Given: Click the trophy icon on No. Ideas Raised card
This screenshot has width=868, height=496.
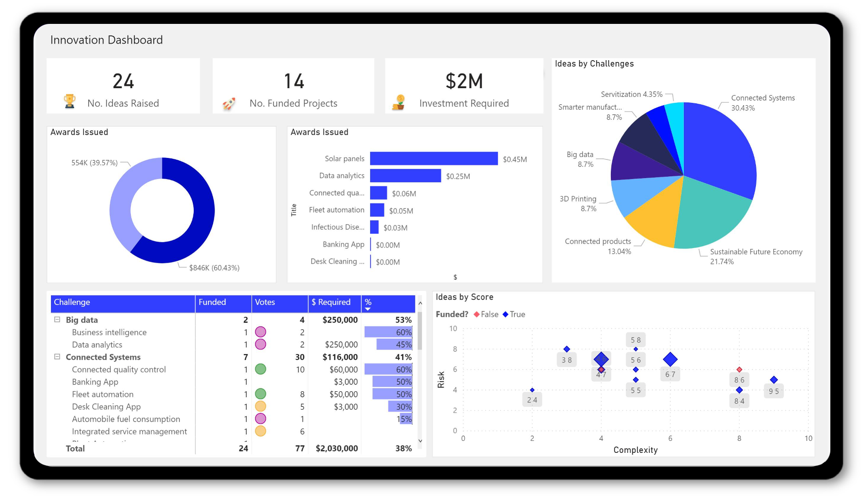Looking at the screenshot, I should [x=69, y=102].
